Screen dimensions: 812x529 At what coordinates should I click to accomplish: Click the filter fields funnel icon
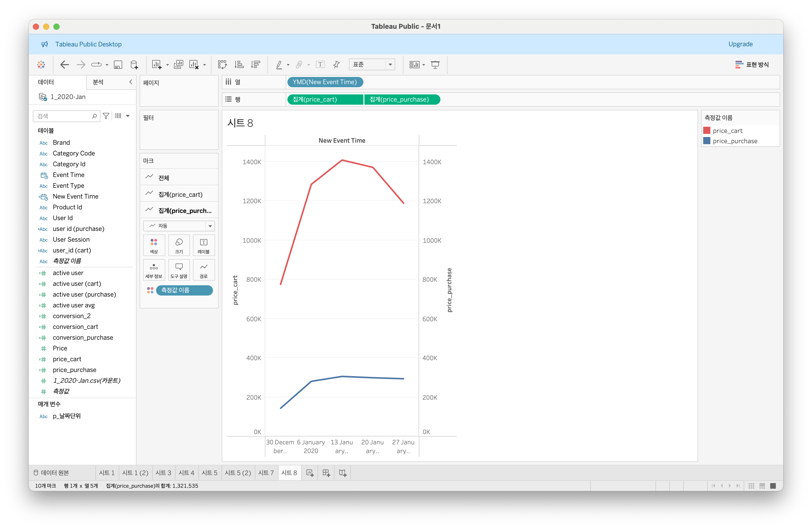click(106, 116)
